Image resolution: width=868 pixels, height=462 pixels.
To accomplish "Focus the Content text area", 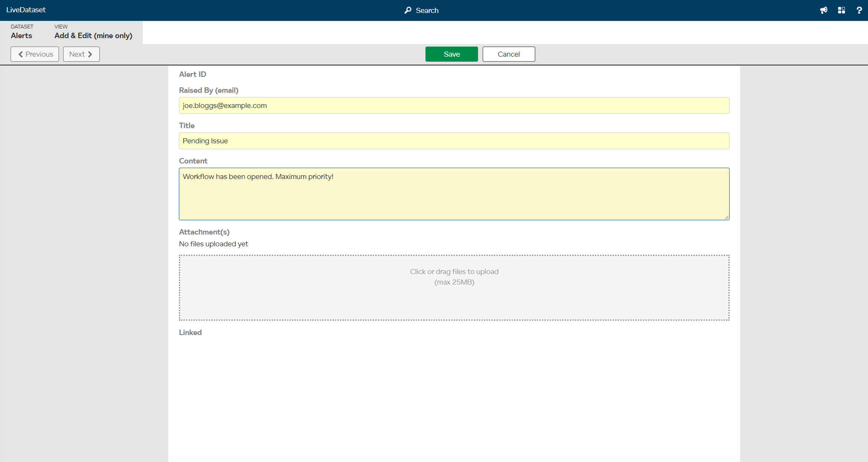I will pyautogui.click(x=454, y=194).
